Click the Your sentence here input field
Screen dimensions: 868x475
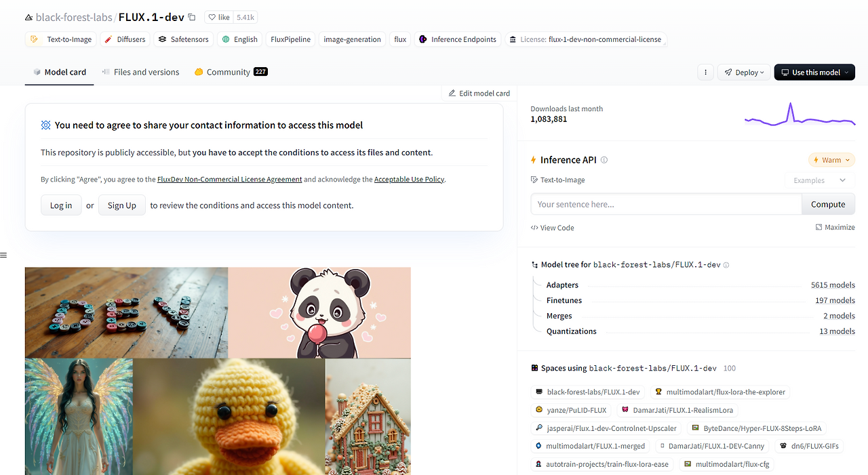tap(666, 204)
